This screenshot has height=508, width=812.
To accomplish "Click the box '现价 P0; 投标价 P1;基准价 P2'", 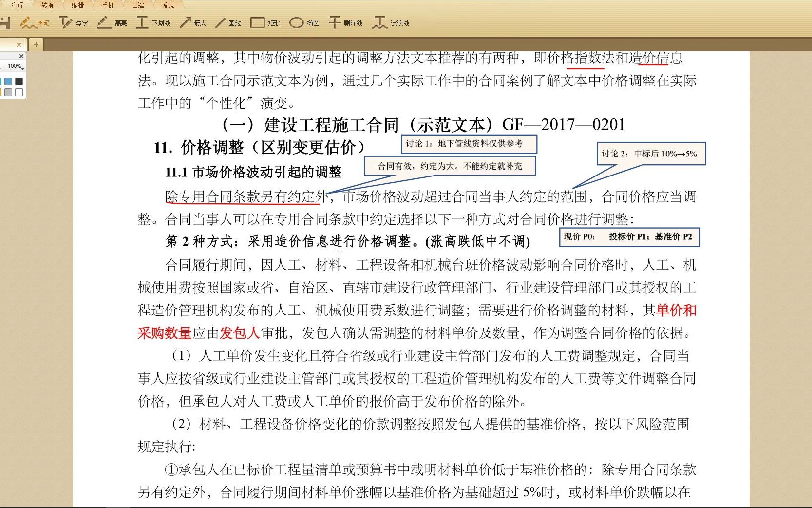I will [630, 237].
